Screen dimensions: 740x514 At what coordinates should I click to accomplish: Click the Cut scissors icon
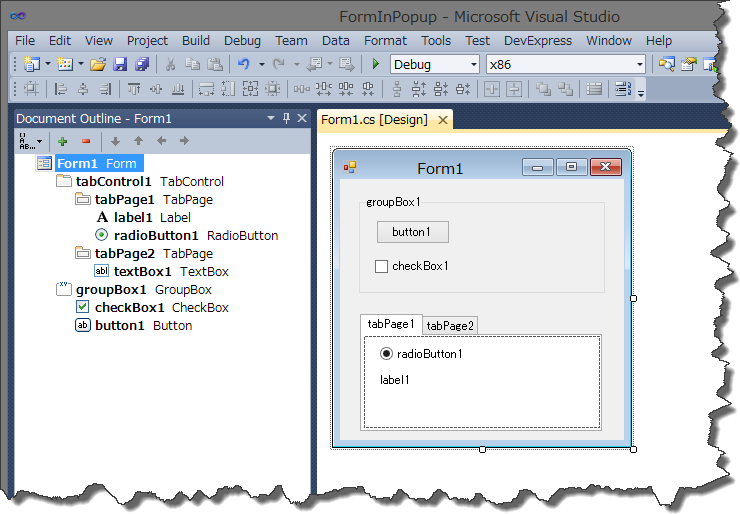[170, 64]
